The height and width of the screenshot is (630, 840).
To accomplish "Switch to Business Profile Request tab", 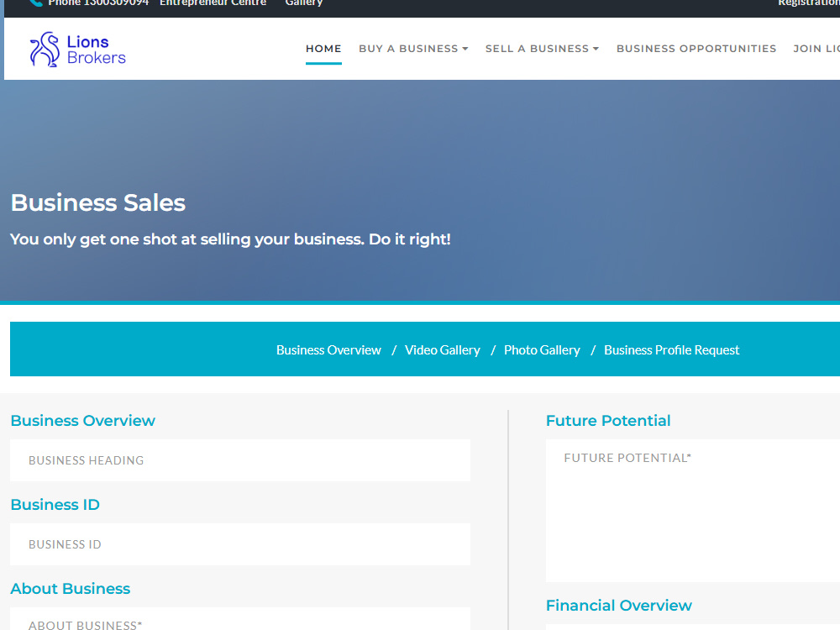I will point(672,349).
